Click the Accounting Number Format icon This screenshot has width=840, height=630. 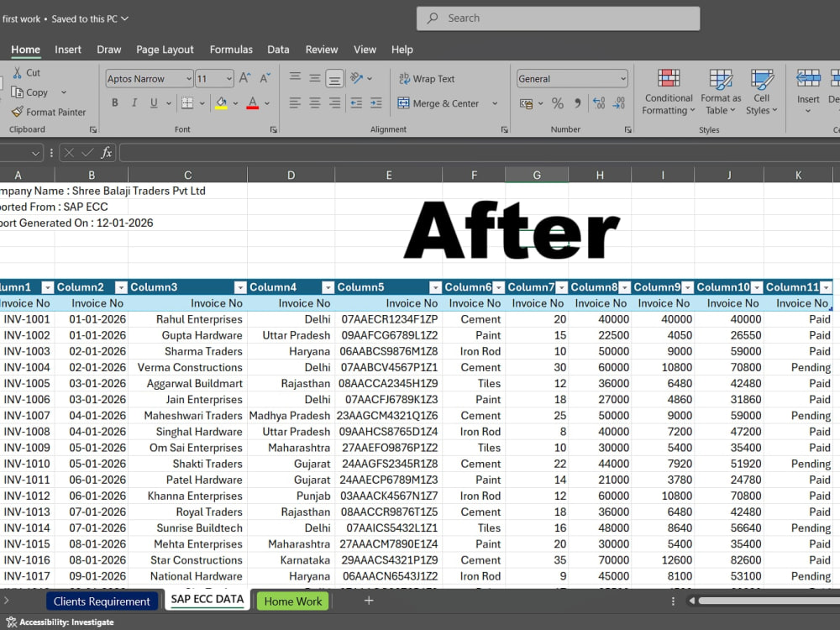(x=526, y=103)
